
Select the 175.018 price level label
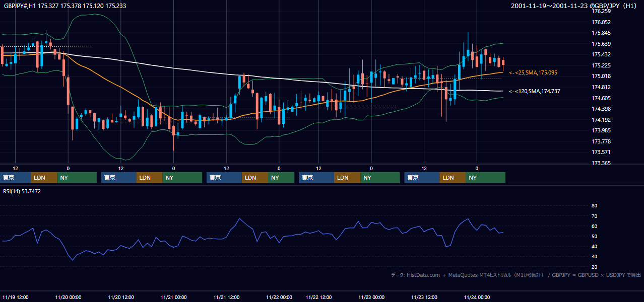pos(602,76)
